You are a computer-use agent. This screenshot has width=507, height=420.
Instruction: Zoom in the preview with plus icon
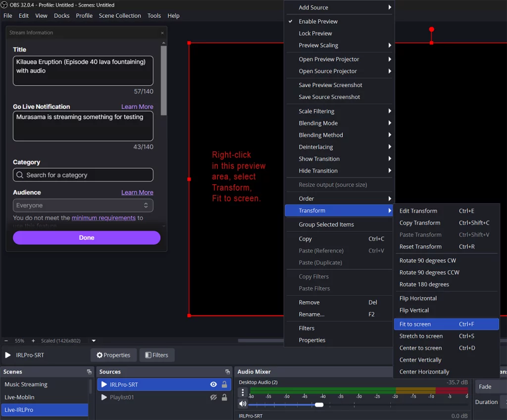click(x=33, y=341)
